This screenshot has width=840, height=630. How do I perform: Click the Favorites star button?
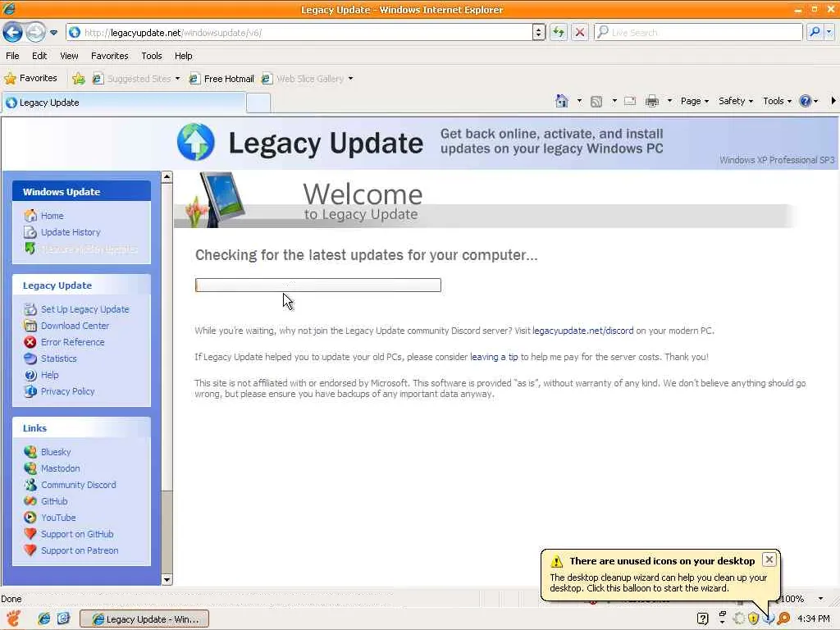[30, 78]
